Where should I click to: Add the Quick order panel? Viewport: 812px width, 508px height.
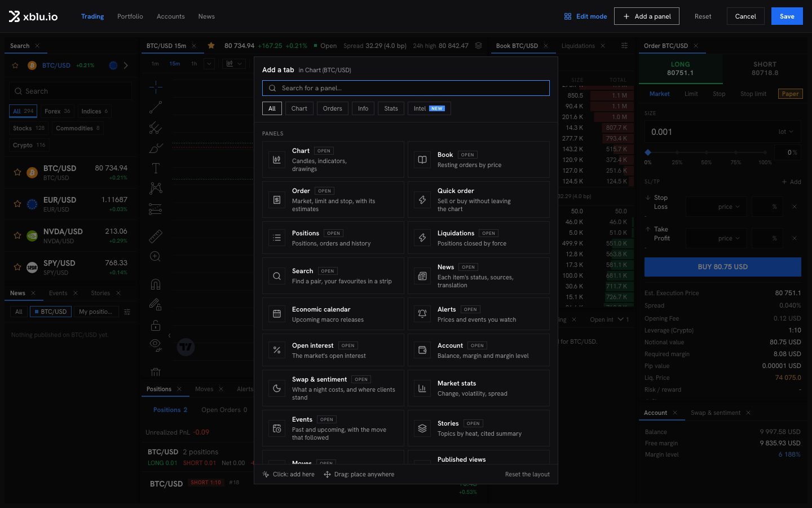tap(479, 199)
